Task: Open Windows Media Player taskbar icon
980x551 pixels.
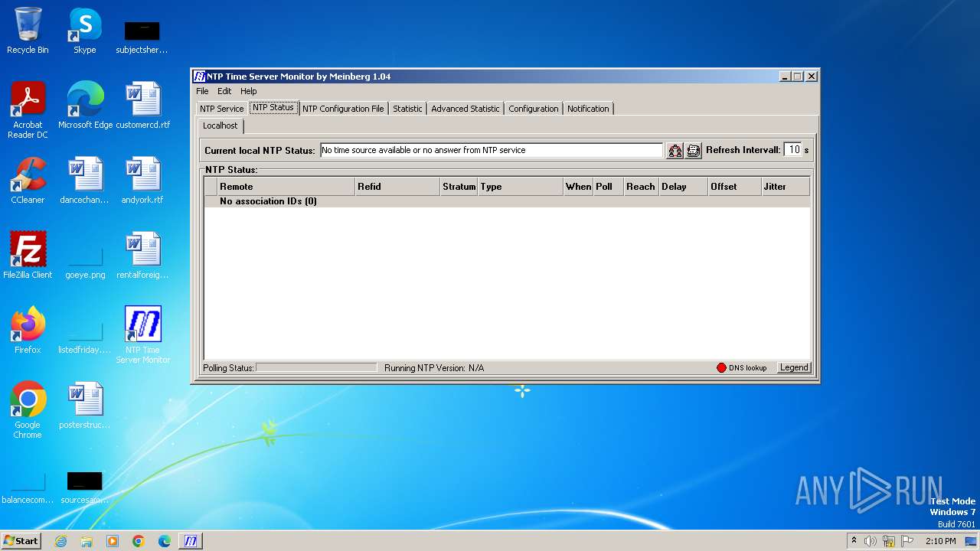Action: (113, 541)
